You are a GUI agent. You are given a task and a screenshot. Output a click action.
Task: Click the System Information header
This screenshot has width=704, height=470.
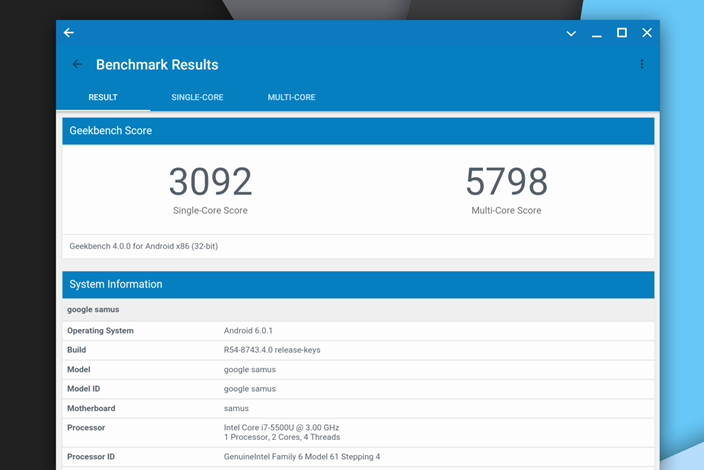click(x=358, y=285)
